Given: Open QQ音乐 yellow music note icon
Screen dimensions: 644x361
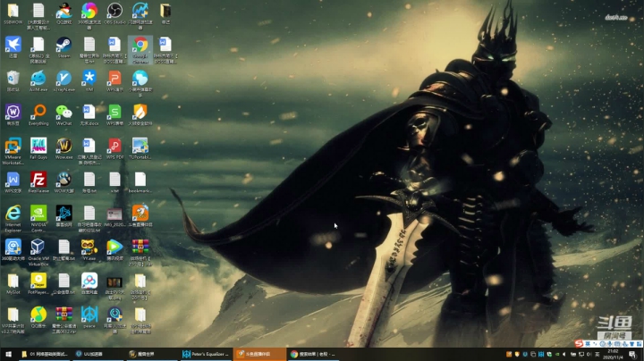Looking at the screenshot, I should click(x=38, y=318).
